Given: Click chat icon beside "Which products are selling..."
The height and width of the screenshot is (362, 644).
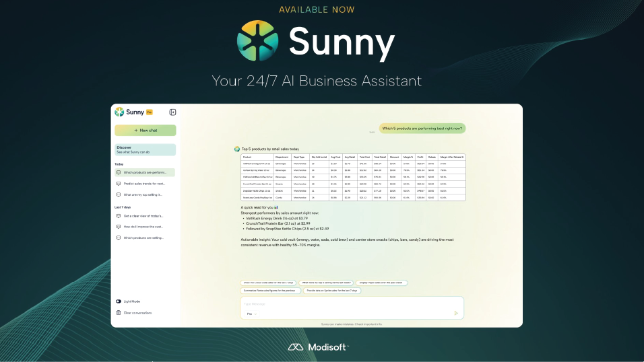Looking at the screenshot, I should [119, 238].
